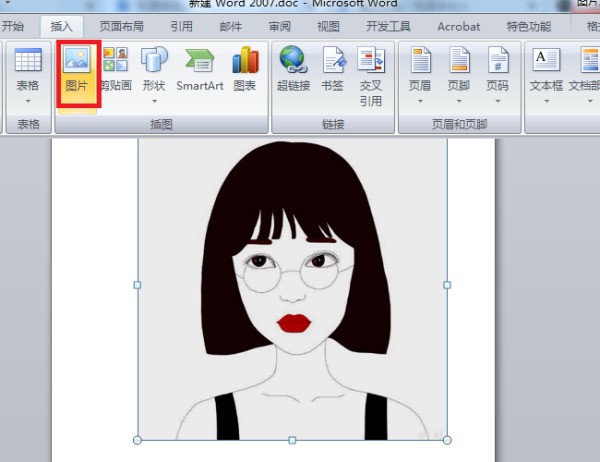The image size is (600, 462).
Task: Open the Page Layout (页面布局) tab
Action: (121, 27)
